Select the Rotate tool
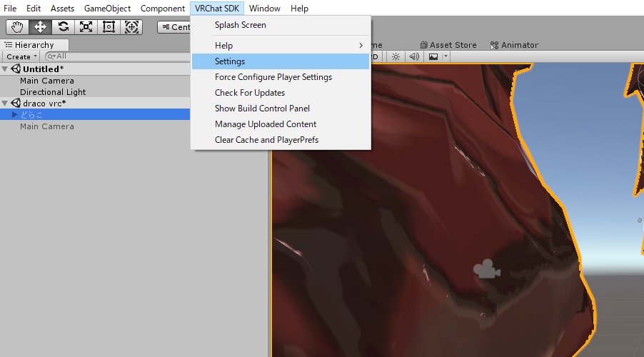 (63, 27)
